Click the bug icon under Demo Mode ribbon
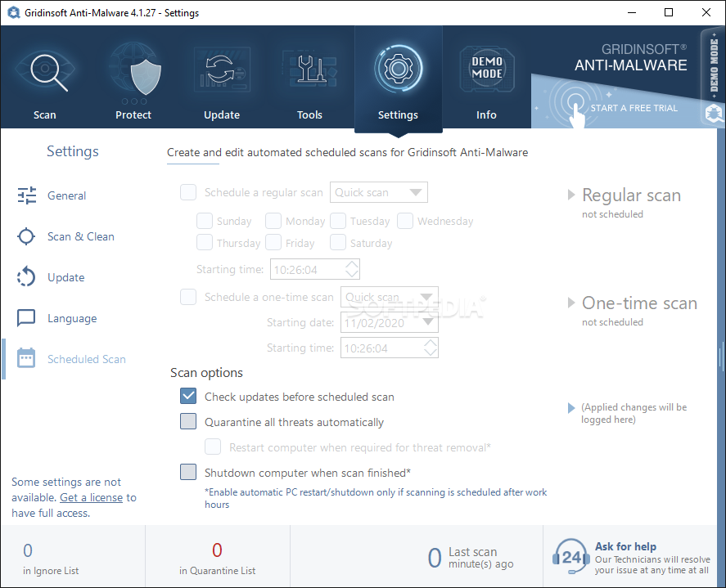 pyautogui.click(x=714, y=112)
